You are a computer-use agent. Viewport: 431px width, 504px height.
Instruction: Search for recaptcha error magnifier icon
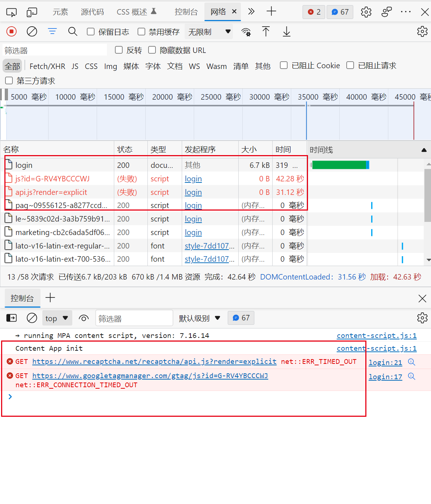pyautogui.click(x=412, y=362)
